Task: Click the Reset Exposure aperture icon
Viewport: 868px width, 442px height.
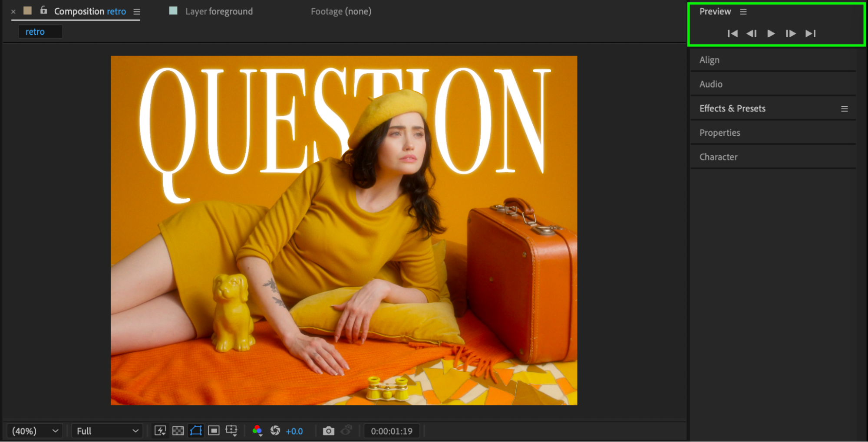Action: click(275, 431)
